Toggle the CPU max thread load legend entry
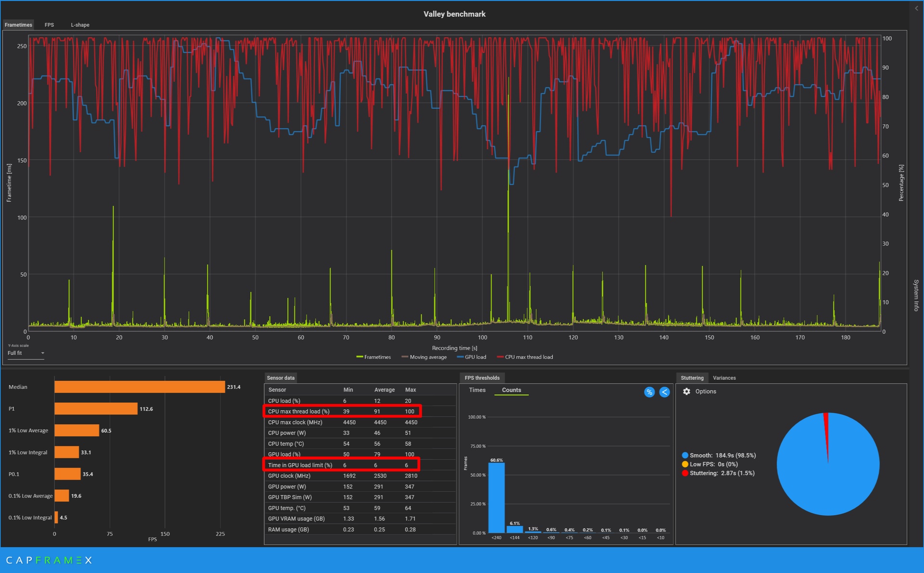This screenshot has width=924, height=573. click(x=525, y=357)
